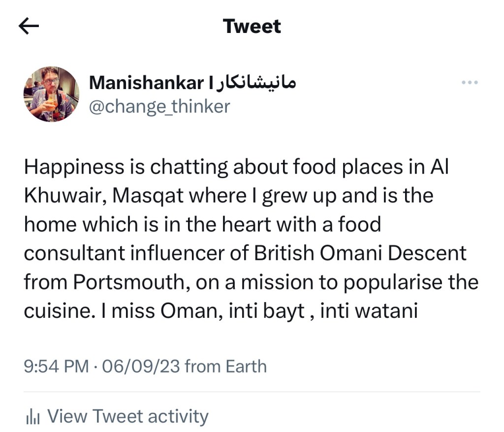Click "British Omani Descent" in the tweet
The height and width of the screenshot is (432, 504).
(360, 253)
